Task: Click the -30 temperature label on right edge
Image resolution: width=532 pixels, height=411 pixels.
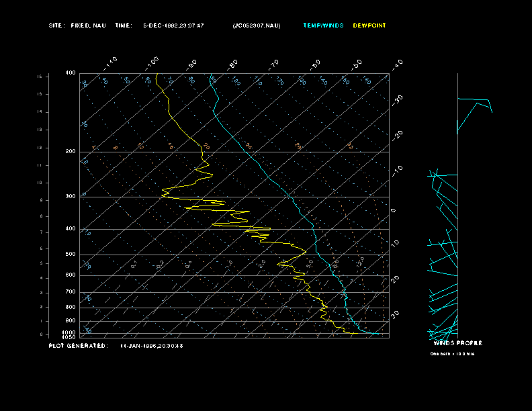Action: 398,101
